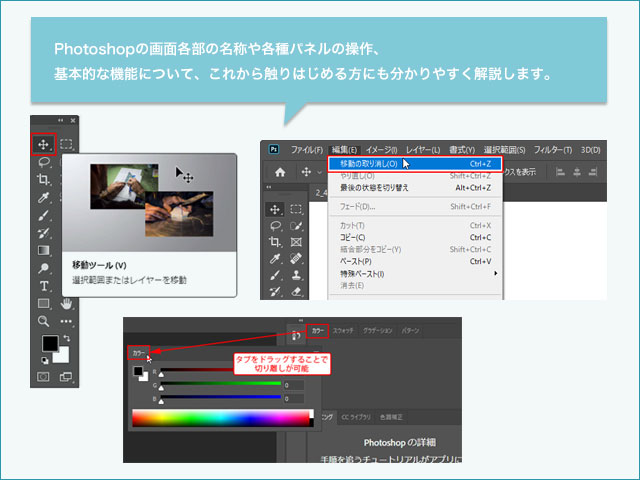Pick a color from the rainbow spectrum ramp
This screenshot has width=640, height=480.
point(222,418)
